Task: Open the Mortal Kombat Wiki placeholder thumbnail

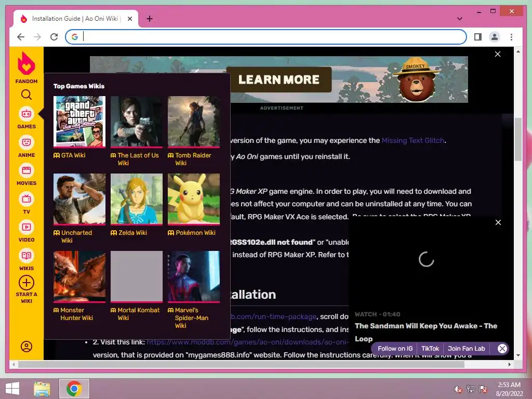Action: click(x=137, y=276)
